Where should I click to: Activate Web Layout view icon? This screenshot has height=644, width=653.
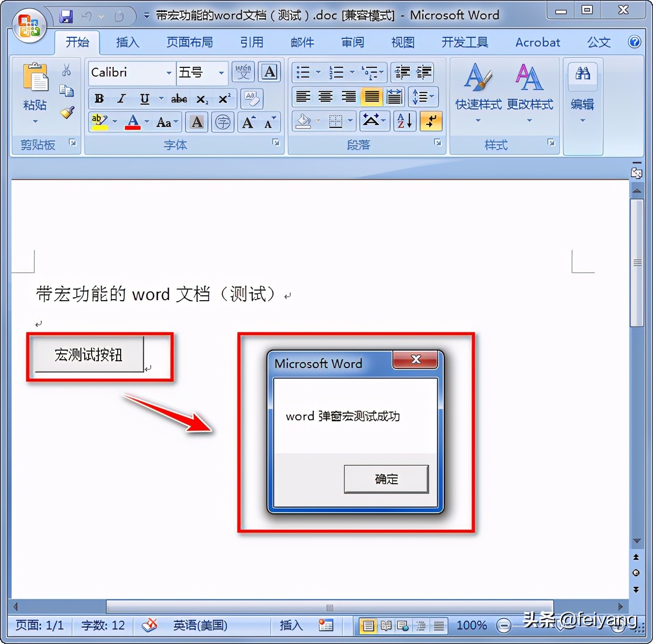click(403, 626)
